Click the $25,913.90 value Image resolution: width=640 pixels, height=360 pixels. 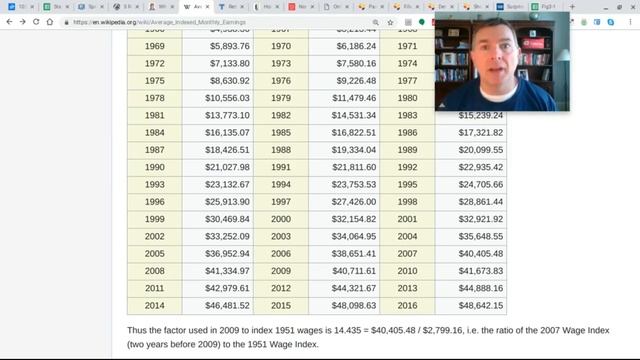click(227, 202)
